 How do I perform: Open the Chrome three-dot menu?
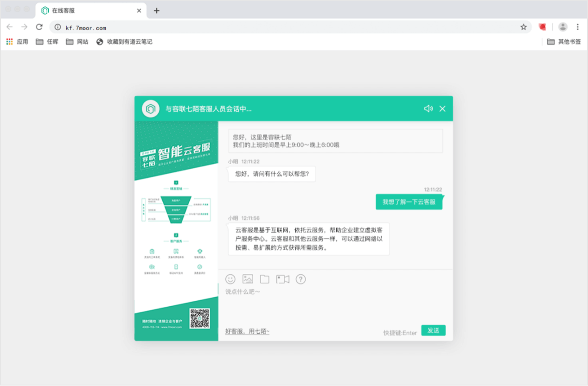pyautogui.click(x=578, y=27)
